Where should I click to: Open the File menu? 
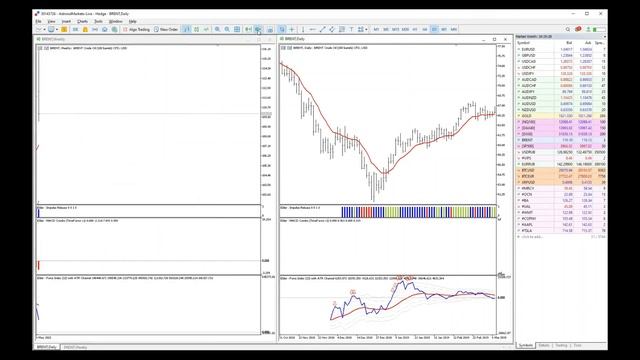coord(38,21)
